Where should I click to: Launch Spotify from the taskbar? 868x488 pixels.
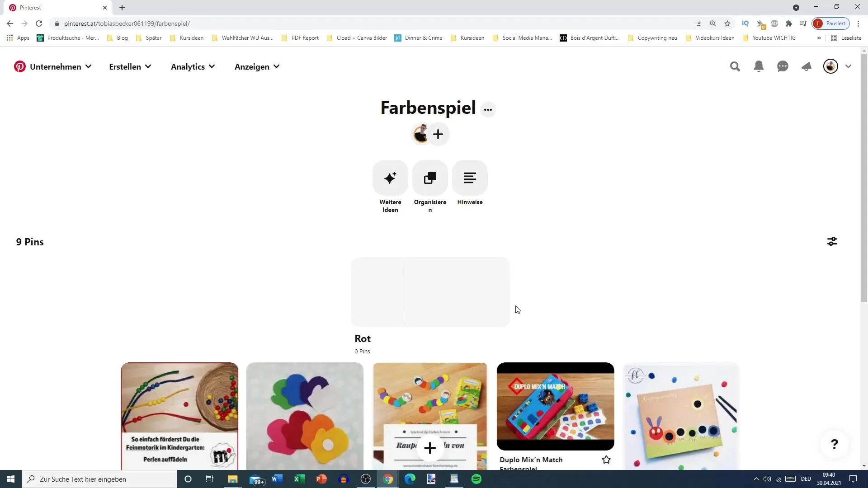pos(476,479)
